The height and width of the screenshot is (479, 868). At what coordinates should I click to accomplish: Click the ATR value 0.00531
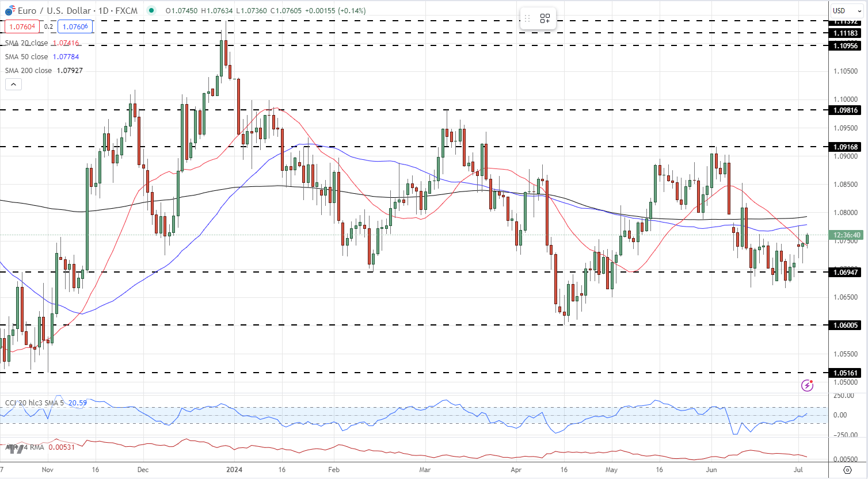point(62,447)
